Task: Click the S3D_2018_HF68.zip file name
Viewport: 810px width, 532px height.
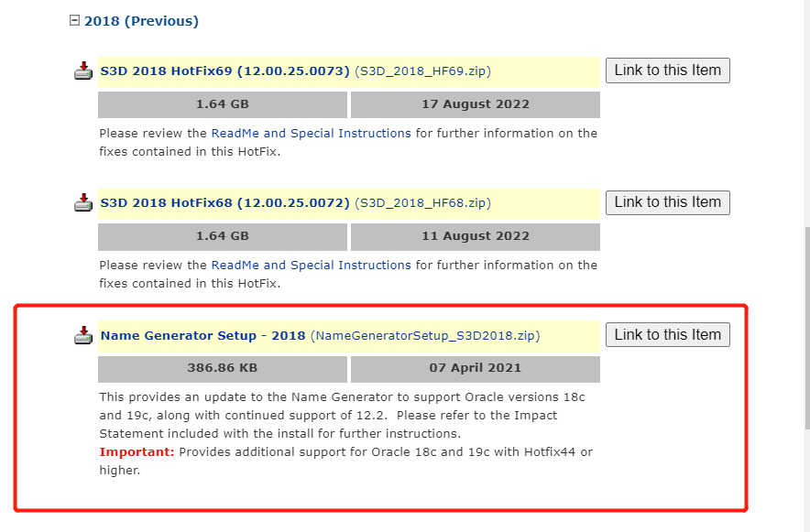Action: point(422,202)
